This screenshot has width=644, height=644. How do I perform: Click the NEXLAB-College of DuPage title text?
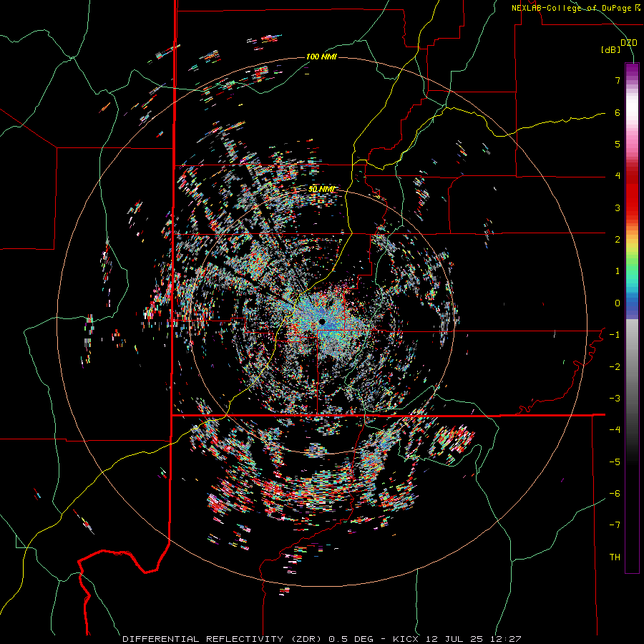click(575, 8)
